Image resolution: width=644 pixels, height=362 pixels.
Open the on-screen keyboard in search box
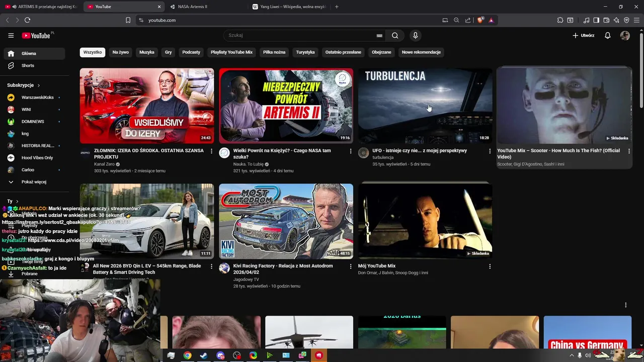[x=379, y=36]
